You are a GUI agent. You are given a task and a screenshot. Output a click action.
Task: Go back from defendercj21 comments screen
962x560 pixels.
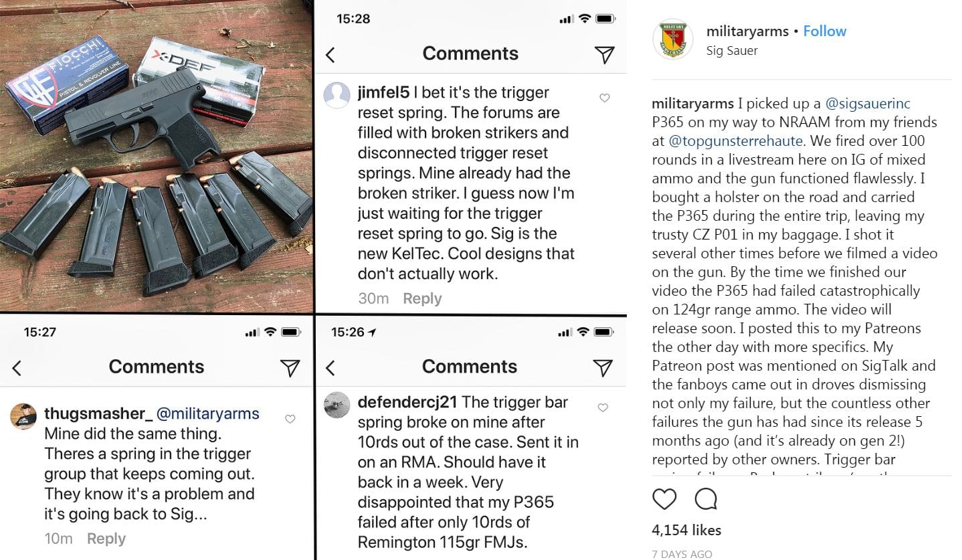tap(330, 367)
